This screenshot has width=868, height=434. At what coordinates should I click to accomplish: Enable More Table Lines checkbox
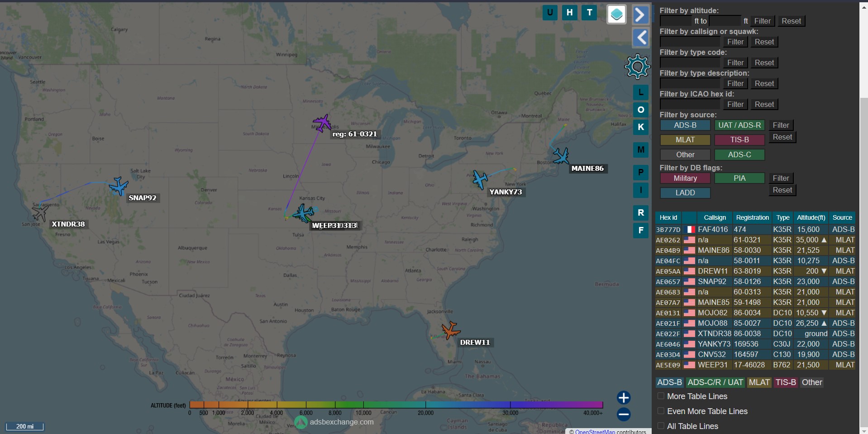pyautogui.click(x=661, y=396)
